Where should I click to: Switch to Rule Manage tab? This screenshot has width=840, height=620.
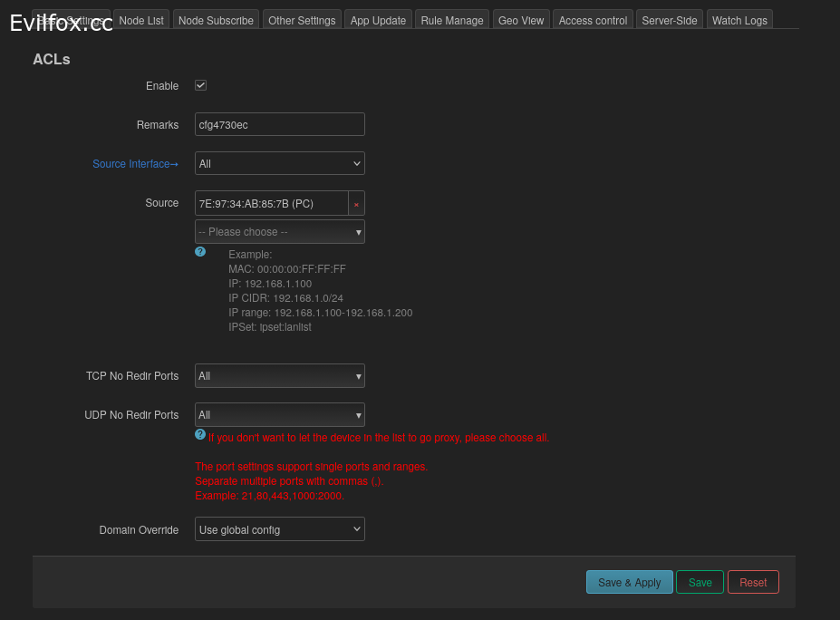tap(452, 20)
